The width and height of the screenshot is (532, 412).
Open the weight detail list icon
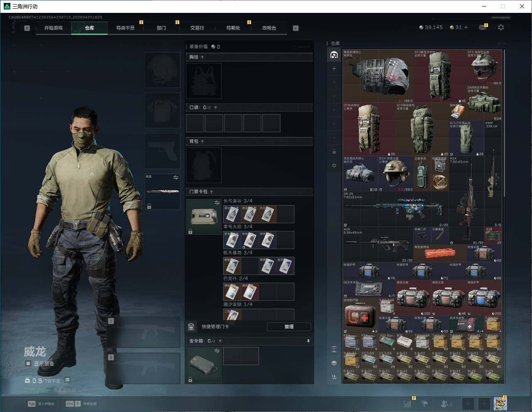[67, 380]
